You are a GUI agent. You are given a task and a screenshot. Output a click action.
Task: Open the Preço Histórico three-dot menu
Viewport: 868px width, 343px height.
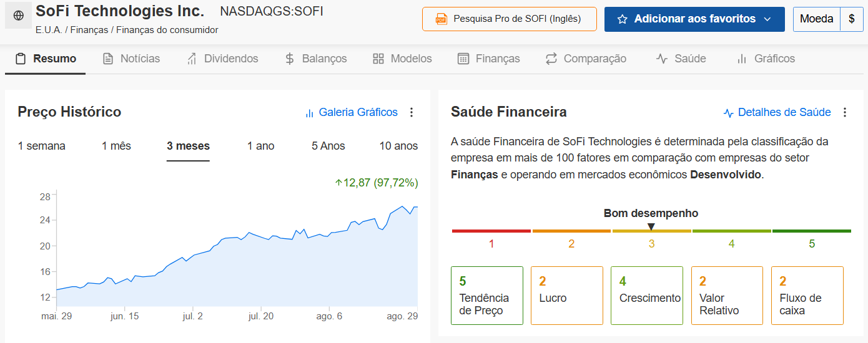411,112
